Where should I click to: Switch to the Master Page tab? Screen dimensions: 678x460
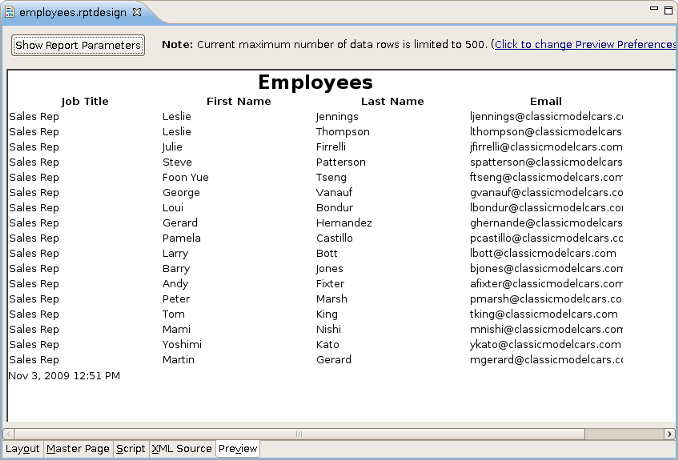78,449
